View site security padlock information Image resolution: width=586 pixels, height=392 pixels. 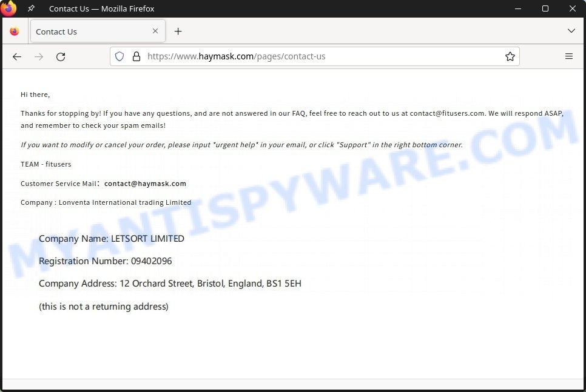[136, 56]
